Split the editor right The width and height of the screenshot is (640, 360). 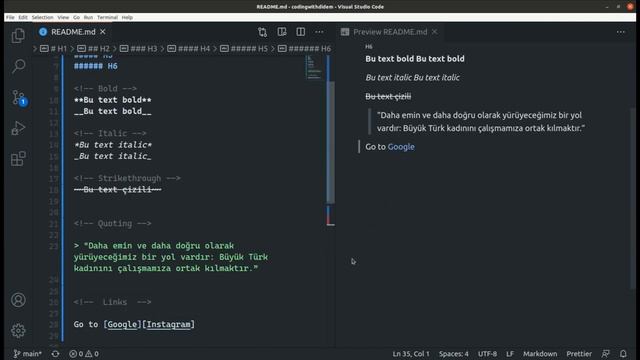300,32
